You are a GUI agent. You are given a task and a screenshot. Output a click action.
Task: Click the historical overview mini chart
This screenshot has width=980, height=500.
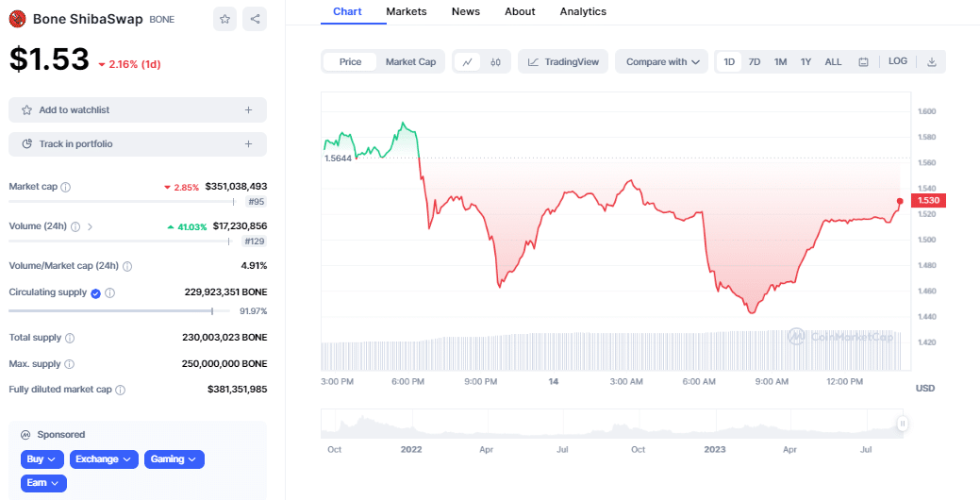click(612, 424)
